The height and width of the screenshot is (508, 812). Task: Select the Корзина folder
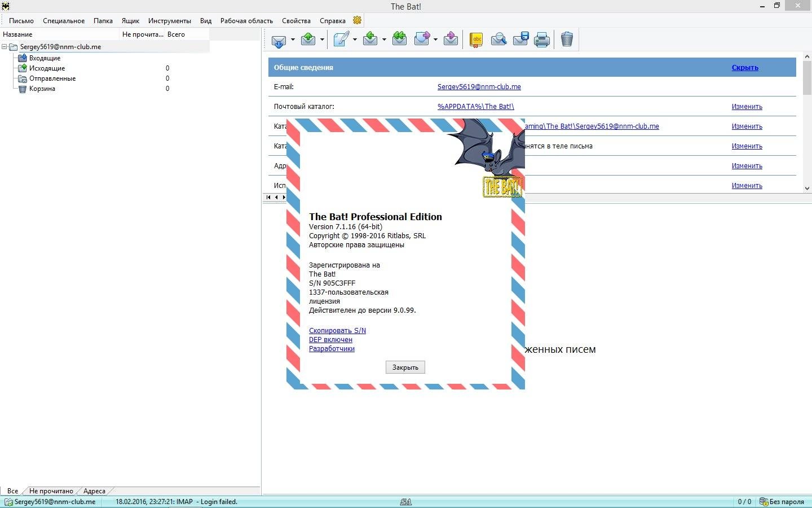click(x=42, y=89)
